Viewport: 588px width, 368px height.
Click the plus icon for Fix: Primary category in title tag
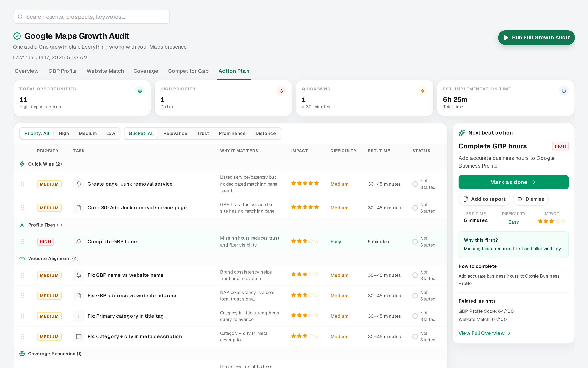[x=79, y=316]
